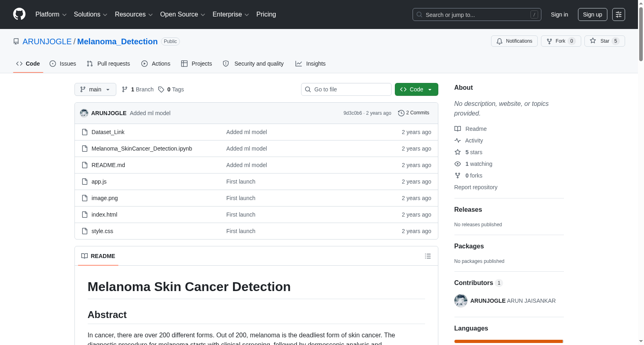Image resolution: width=644 pixels, height=345 pixels.
Task: Open the commit hash 9d3c0b6
Action: point(353,113)
